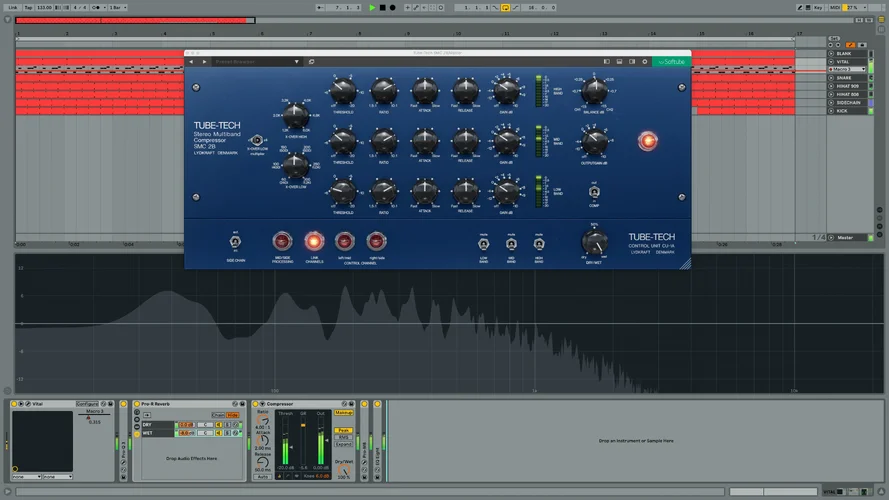Click the Configure button on Vital device

(x=87, y=404)
